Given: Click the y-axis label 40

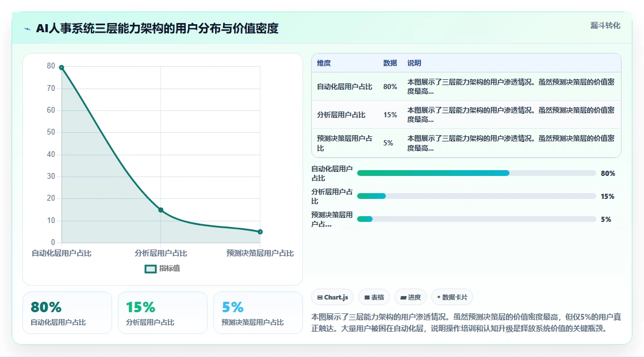Looking at the screenshot, I should pos(51,154).
